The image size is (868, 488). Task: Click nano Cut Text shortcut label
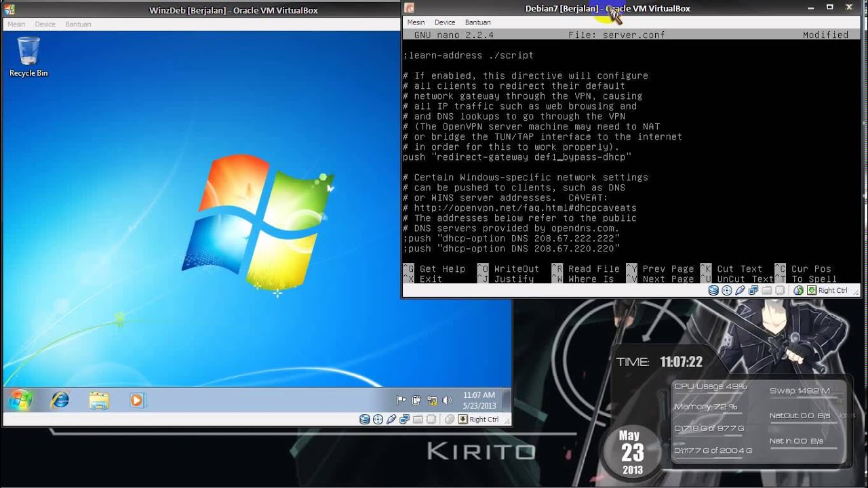(x=740, y=269)
